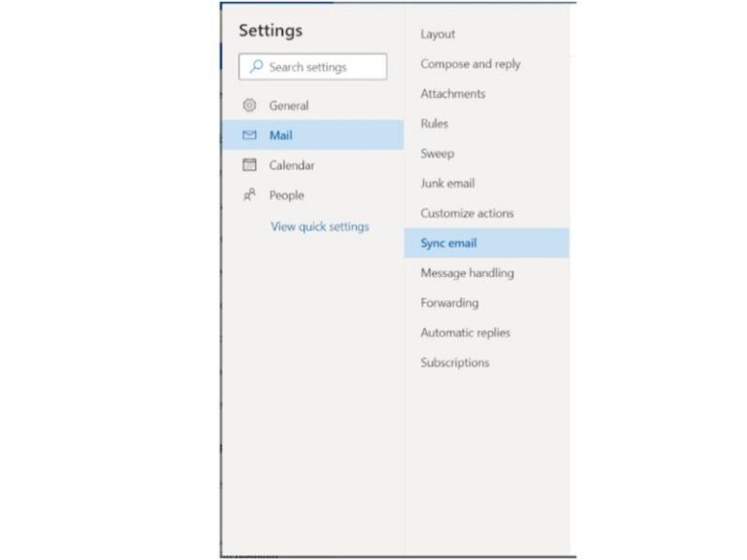Select Compose and reply option
Viewport: 747px width, 560px height.
pyautogui.click(x=470, y=64)
